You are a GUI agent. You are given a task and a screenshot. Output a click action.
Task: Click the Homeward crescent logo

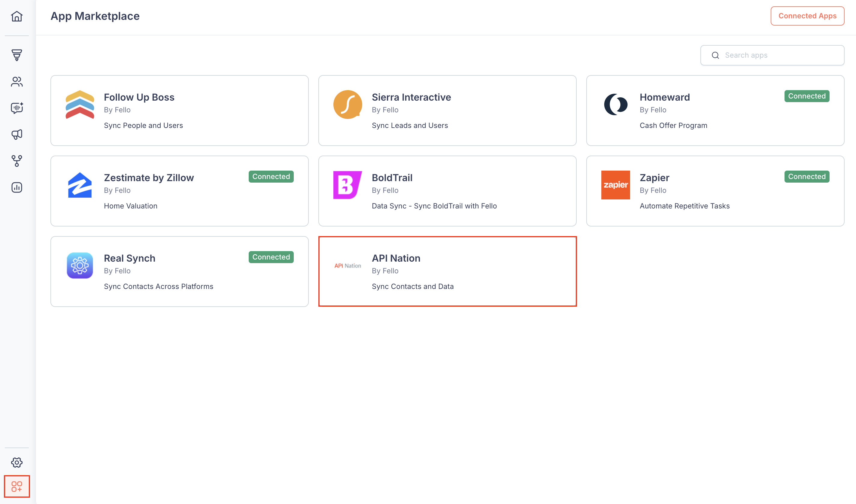[615, 104]
